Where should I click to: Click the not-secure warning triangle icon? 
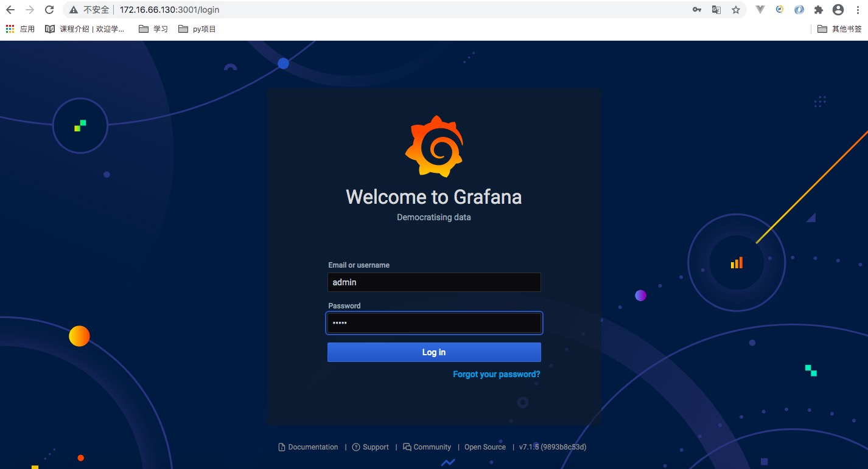[74, 10]
